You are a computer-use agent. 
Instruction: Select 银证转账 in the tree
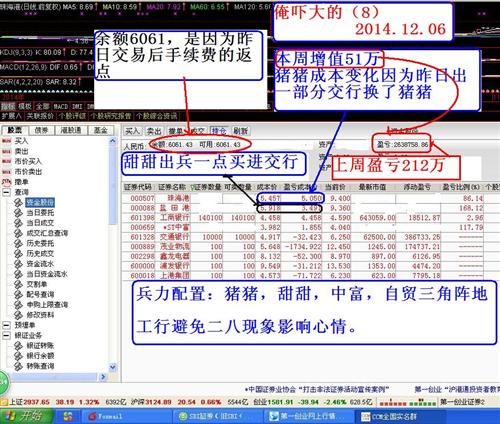coord(40,346)
